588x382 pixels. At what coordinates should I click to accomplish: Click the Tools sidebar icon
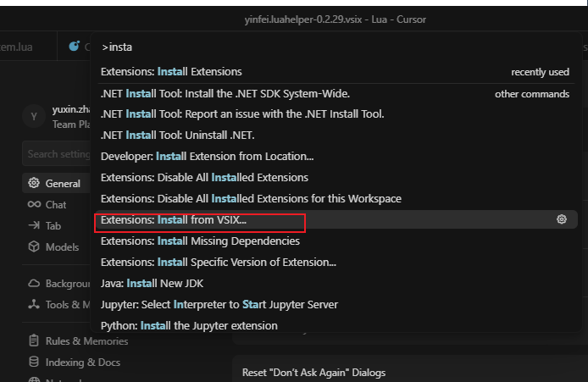click(x=34, y=304)
